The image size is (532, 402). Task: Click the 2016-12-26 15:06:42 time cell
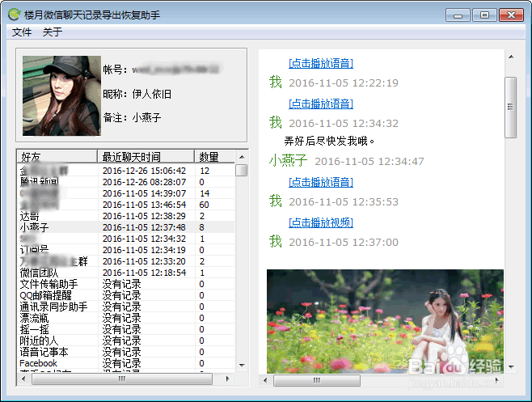click(144, 171)
